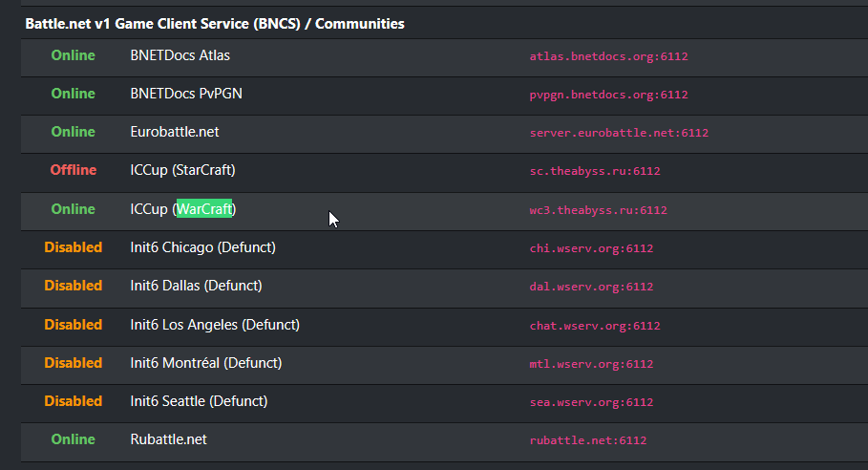Click the Disabled status for Init6 Dallas
Image resolution: width=868 pixels, height=470 pixels.
74,286
